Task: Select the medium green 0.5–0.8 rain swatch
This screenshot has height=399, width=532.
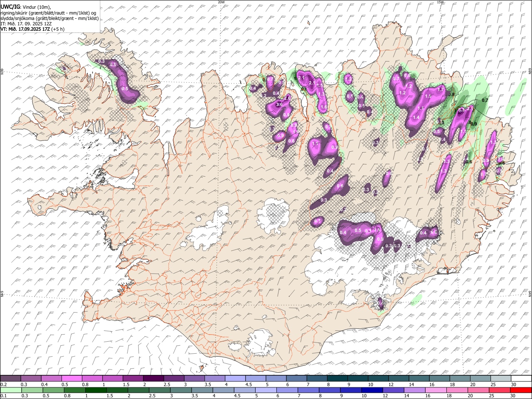Action: (x=53, y=390)
